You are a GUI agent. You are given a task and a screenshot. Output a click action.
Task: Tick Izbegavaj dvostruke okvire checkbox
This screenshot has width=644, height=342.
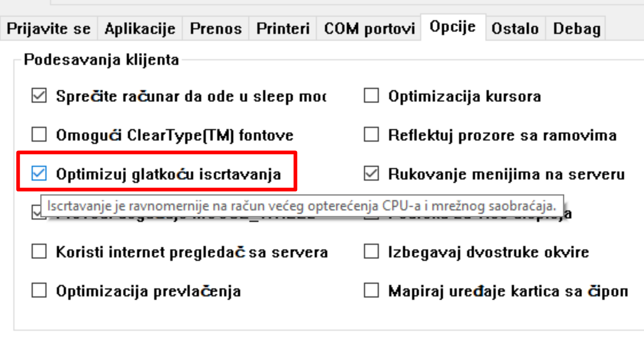tap(371, 252)
